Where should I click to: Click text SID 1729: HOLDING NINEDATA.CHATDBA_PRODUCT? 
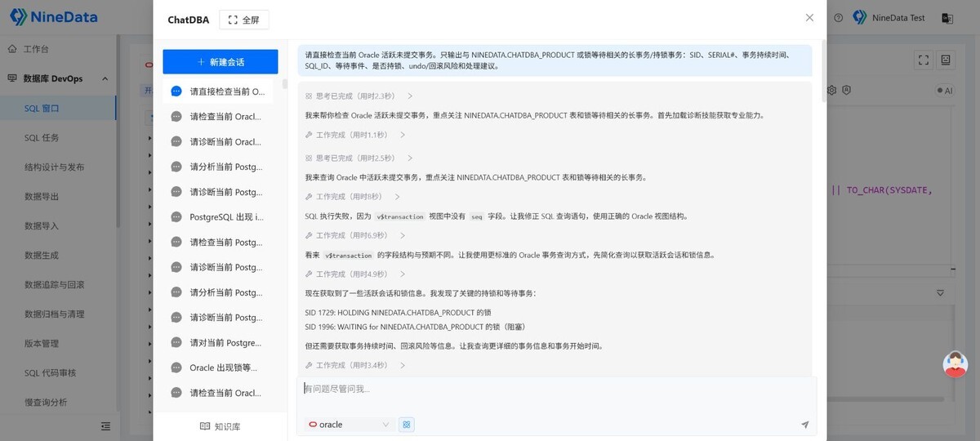[399, 313]
